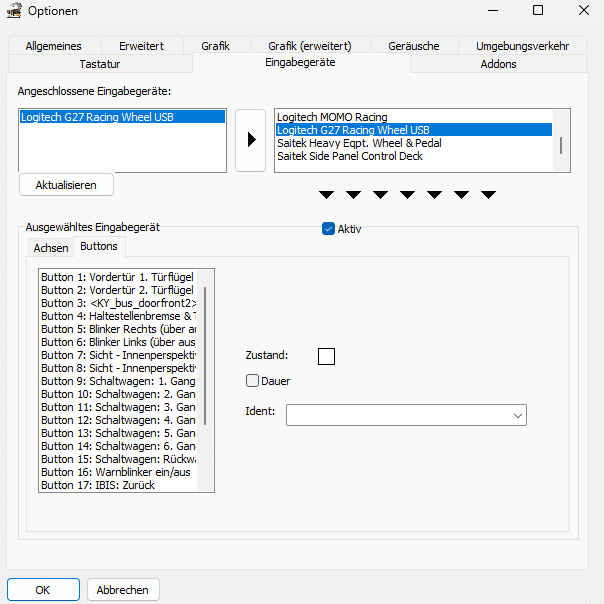Click the last black down-arrow below device list

click(x=488, y=195)
